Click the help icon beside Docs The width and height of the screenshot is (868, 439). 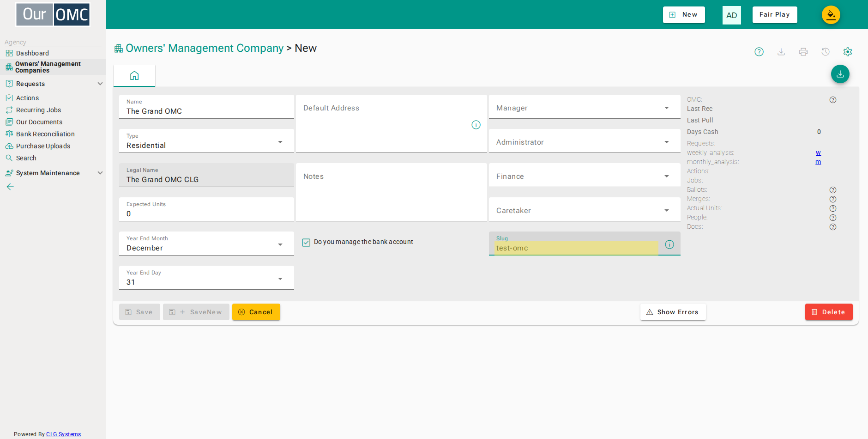click(833, 227)
